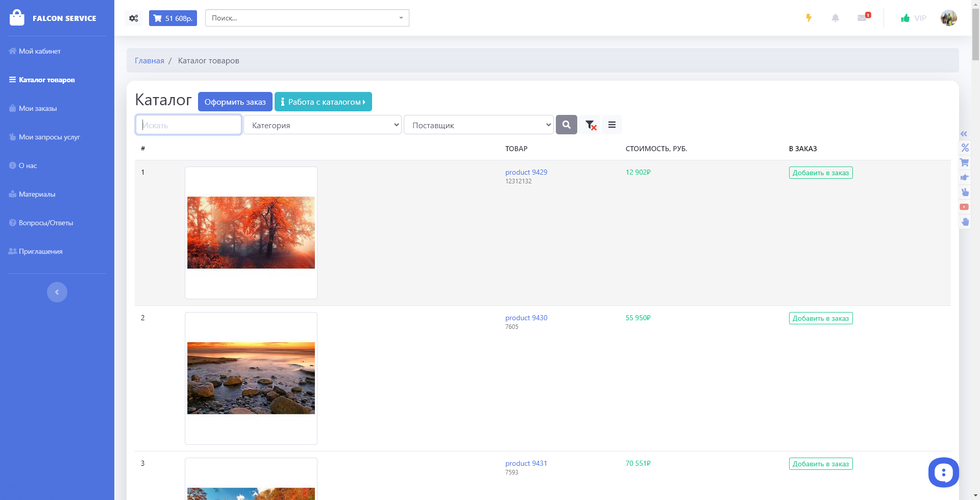Click the notification bell icon

pos(835,18)
